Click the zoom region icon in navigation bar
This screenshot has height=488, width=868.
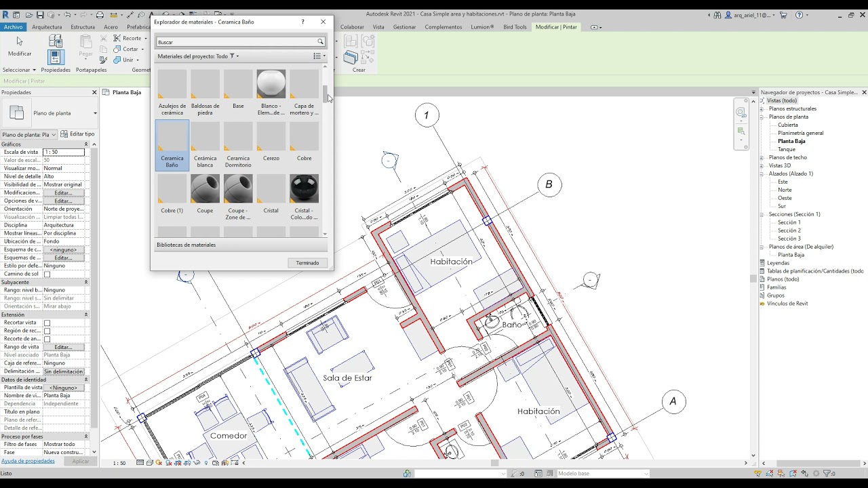pyautogui.click(x=741, y=131)
